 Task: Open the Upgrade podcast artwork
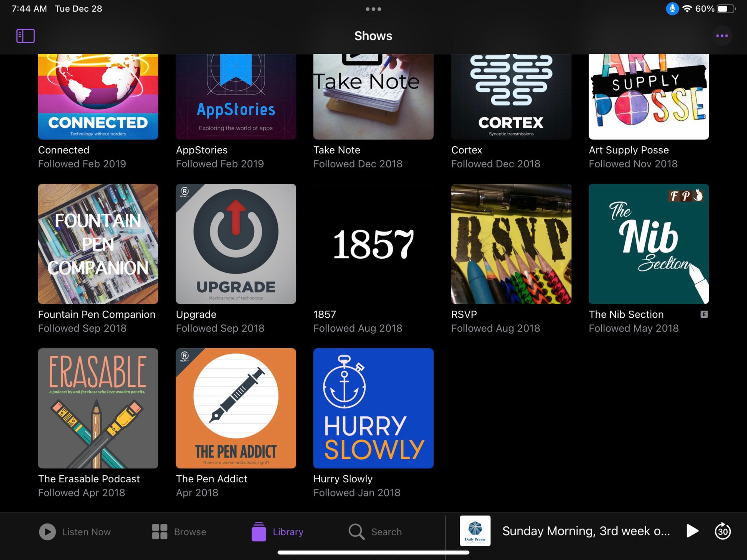pyautogui.click(x=236, y=244)
